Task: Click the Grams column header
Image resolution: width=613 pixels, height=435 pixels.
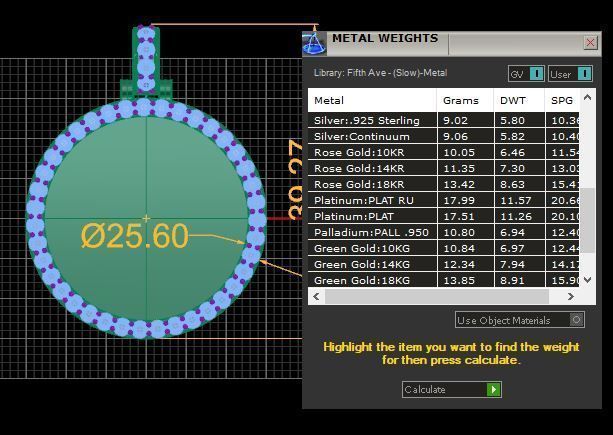Action: 465,100
